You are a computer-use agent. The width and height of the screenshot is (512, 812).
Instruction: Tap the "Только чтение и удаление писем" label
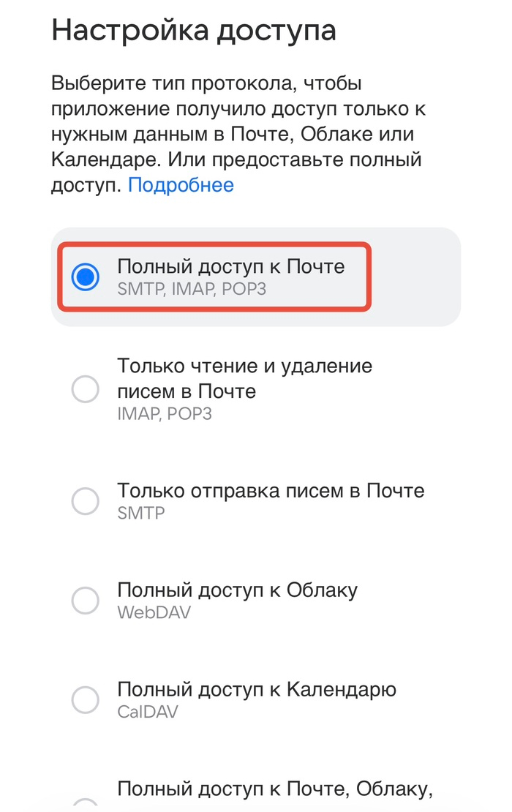tap(244, 377)
